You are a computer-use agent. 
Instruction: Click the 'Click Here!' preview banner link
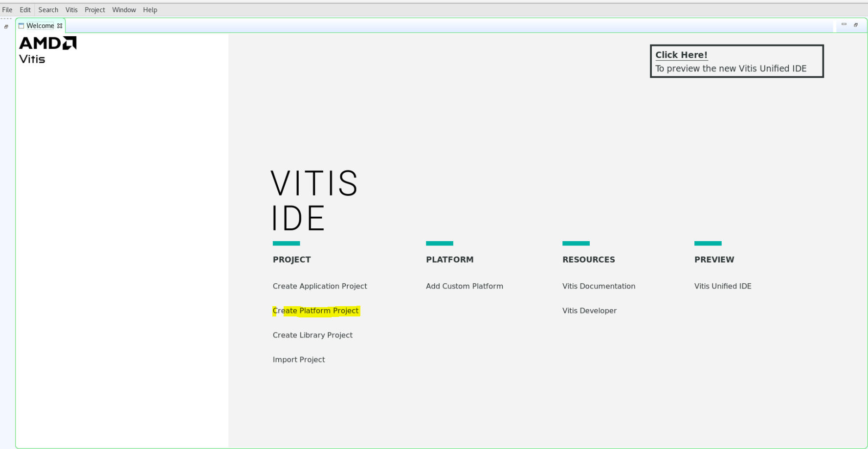681,55
